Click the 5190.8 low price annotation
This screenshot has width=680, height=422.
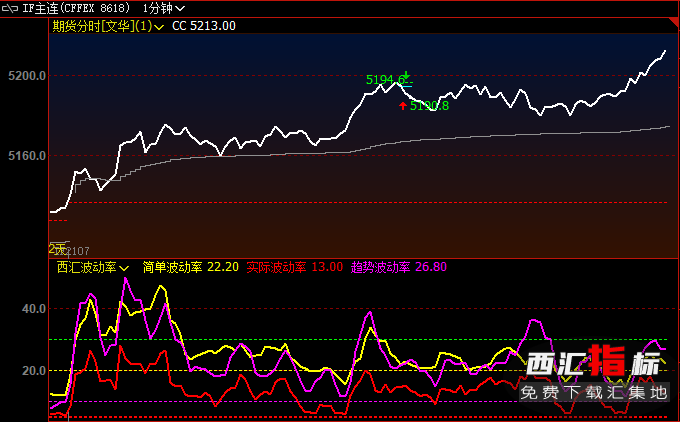[x=429, y=105]
